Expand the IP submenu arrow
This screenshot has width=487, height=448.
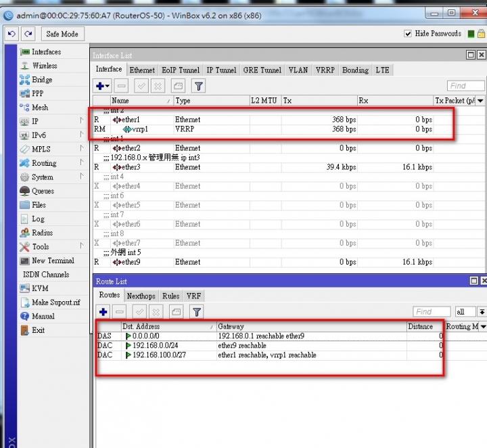click(x=82, y=120)
